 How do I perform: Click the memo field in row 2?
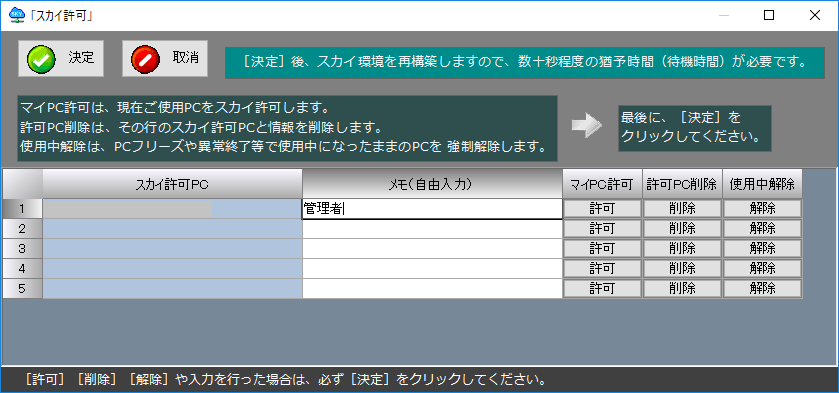(432, 229)
